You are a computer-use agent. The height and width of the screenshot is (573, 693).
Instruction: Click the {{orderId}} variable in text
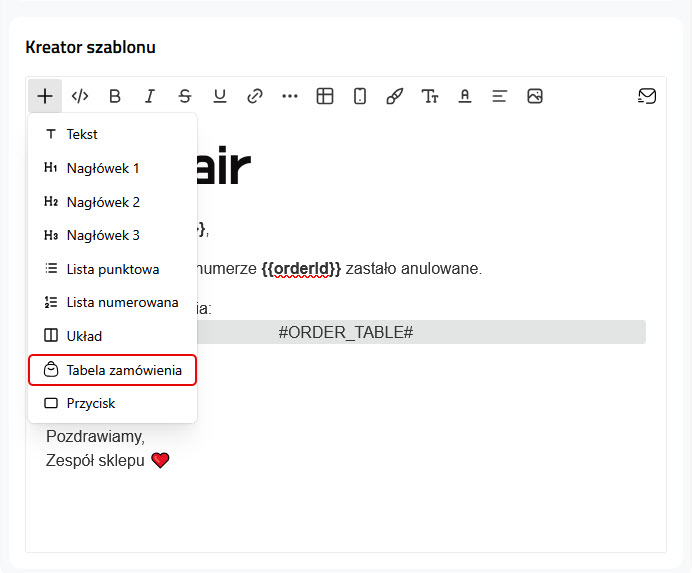click(301, 269)
